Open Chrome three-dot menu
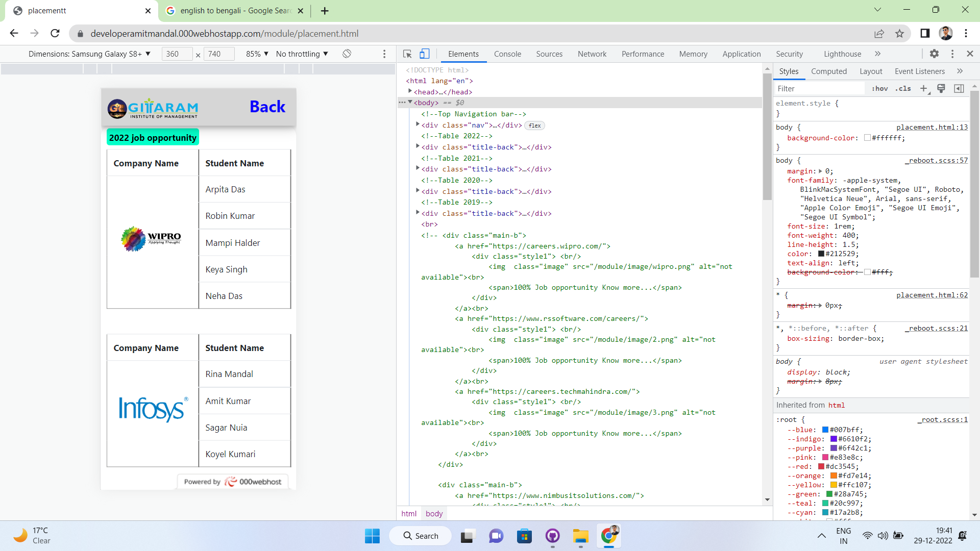The height and width of the screenshot is (551, 980). (x=966, y=33)
